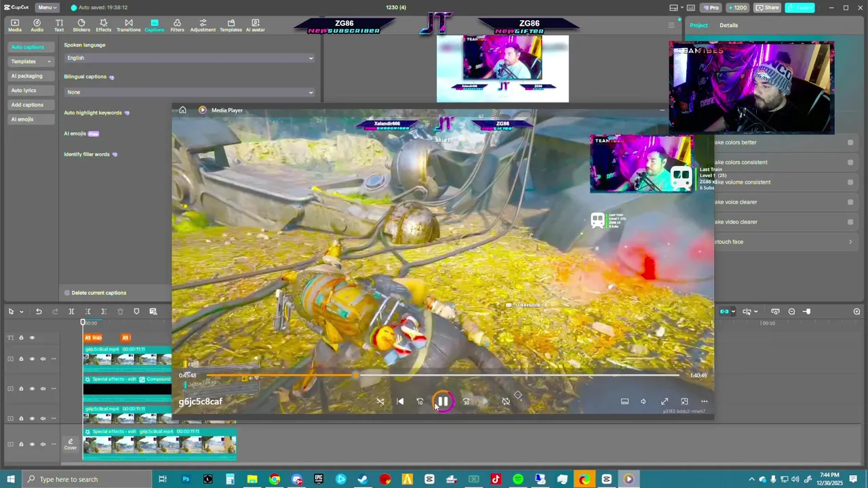This screenshot has width=868, height=488.
Task: Open the Effects panel icon
Action: click(x=104, y=25)
